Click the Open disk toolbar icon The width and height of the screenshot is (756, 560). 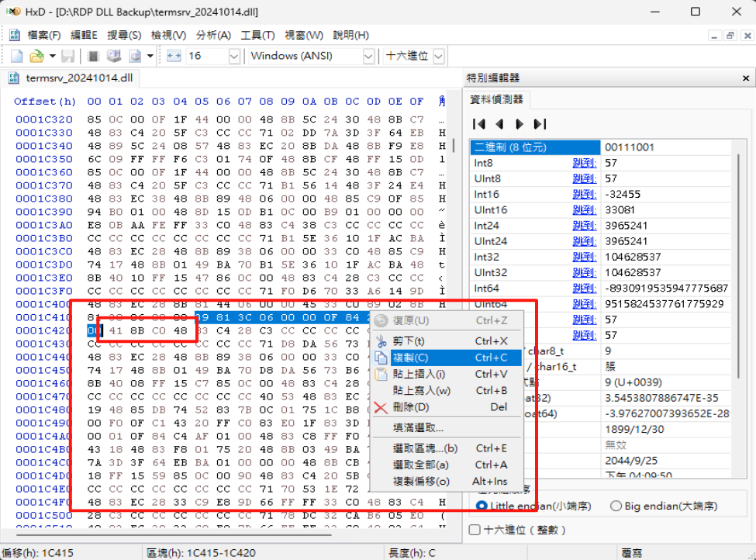114,56
